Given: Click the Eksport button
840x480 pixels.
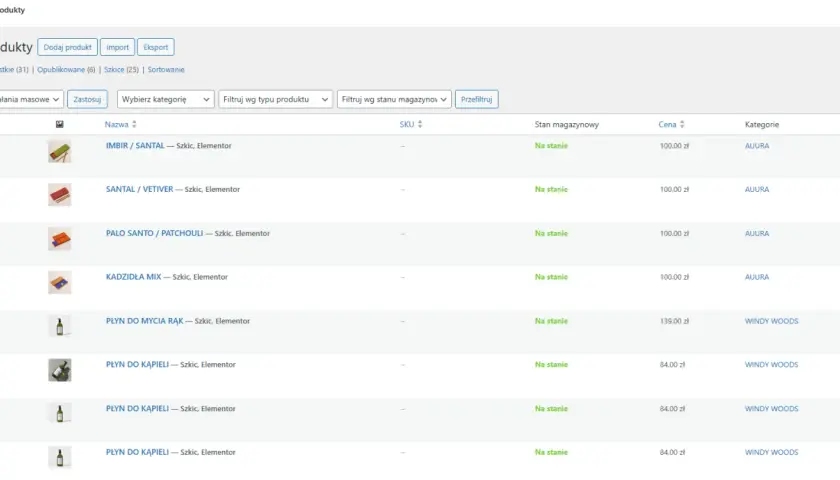Looking at the screenshot, I should point(156,47).
